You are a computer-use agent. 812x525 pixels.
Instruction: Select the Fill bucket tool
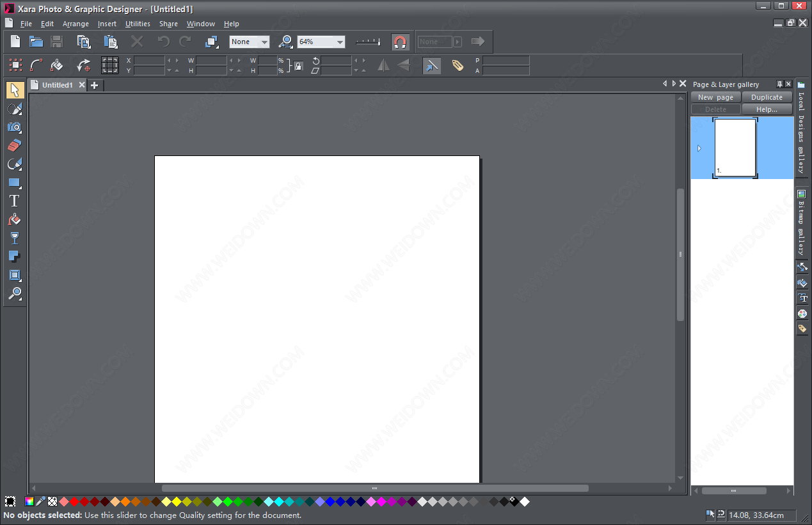pos(15,220)
